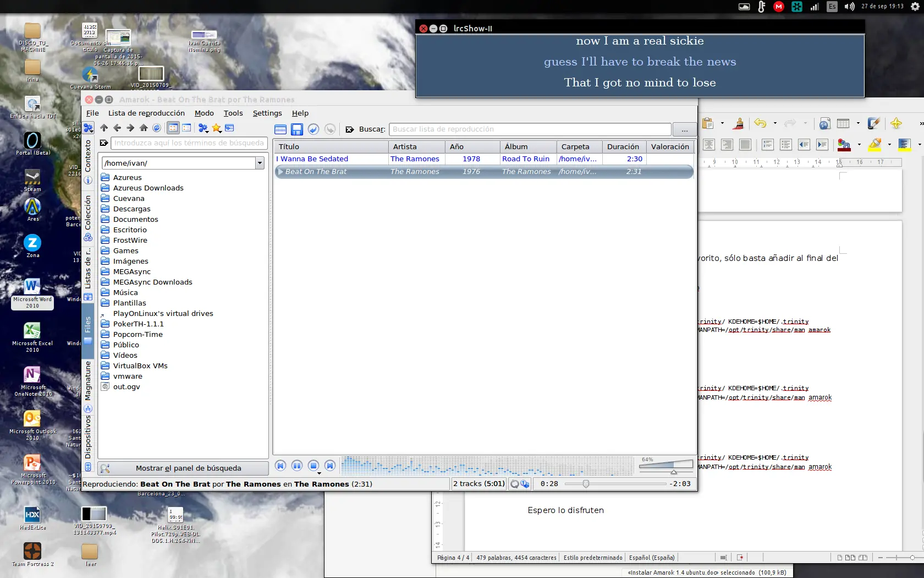Open the Settings menu in Amarok
Viewport: 924px width, 578px height.
267,113
